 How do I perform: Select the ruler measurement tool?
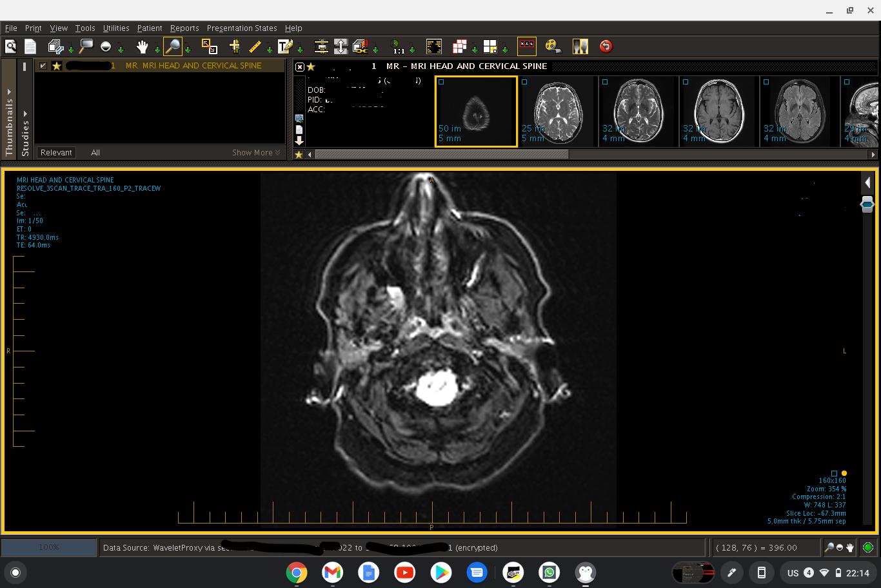pos(255,46)
